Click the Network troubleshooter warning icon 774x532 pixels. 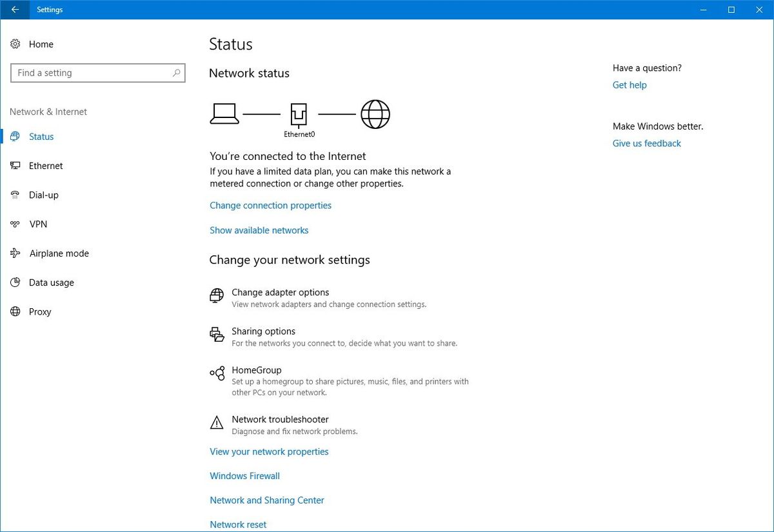pos(216,422)
